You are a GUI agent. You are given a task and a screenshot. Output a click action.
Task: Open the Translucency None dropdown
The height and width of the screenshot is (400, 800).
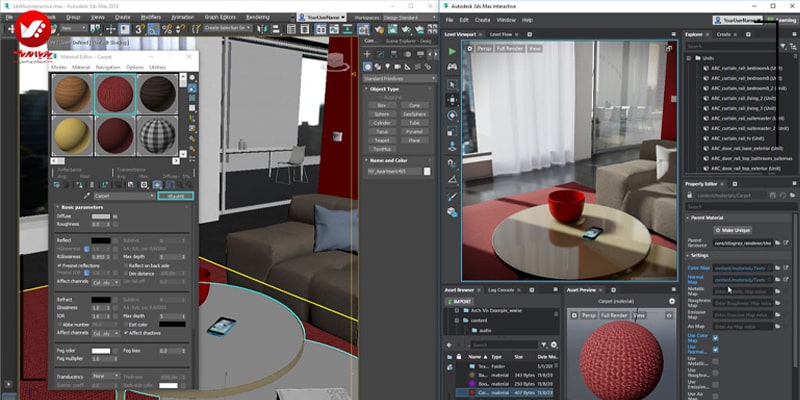[106, 376]
